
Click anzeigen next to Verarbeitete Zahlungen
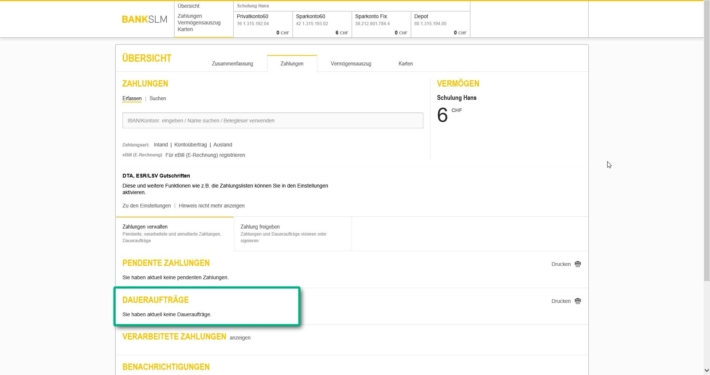[x=240, y=338]
